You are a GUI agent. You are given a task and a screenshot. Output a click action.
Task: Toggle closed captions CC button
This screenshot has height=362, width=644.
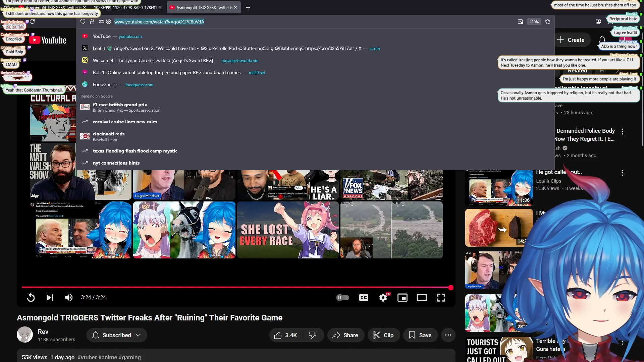(364, 298)
